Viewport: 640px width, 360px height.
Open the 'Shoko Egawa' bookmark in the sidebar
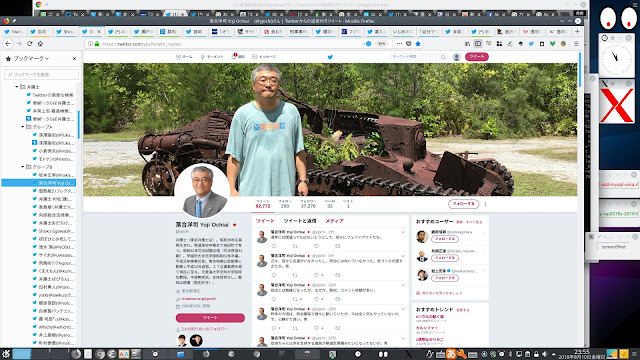[53, 231]
